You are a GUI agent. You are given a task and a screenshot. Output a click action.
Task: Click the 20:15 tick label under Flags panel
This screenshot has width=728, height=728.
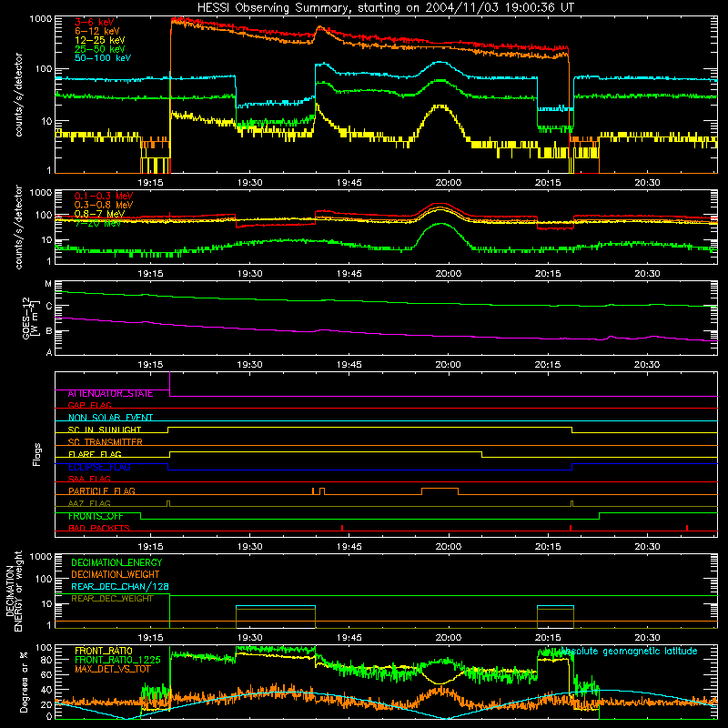[x=548, y=547]
